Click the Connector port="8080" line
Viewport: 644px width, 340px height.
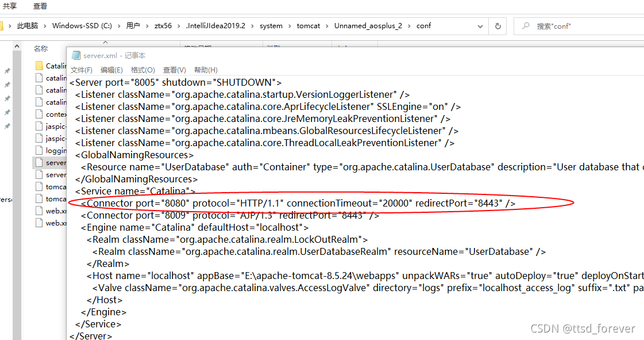pyautogui.click(x=298, y=203)
